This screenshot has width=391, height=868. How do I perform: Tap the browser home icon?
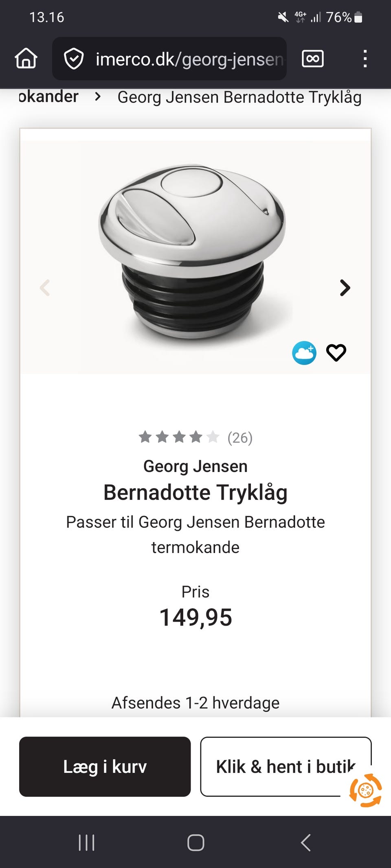26,58
